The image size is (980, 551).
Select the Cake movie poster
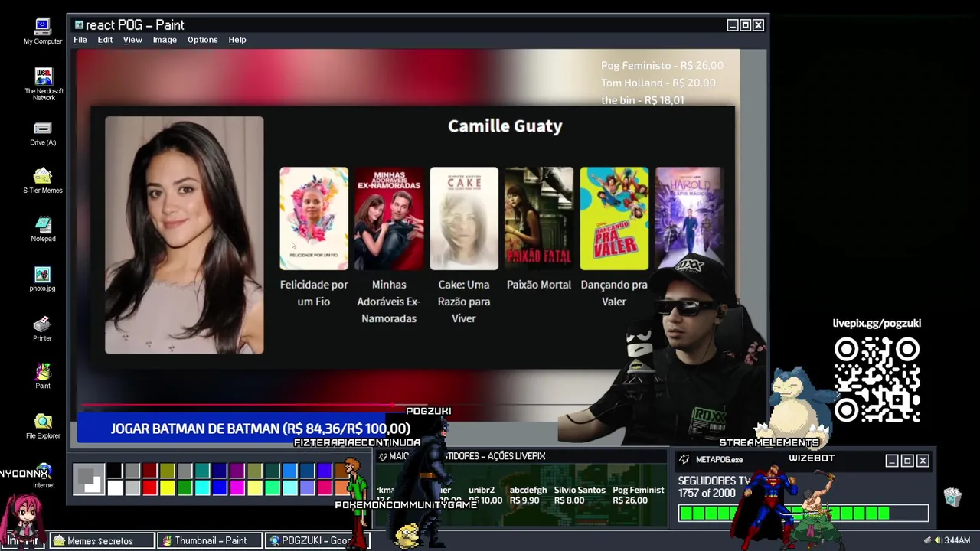464,219
